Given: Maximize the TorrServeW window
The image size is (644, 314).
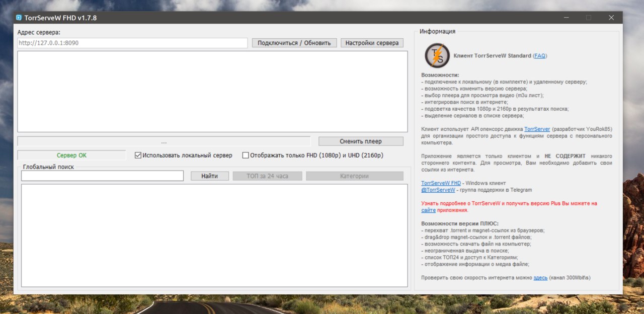Looking at the screenshot, I should (588, 18).
